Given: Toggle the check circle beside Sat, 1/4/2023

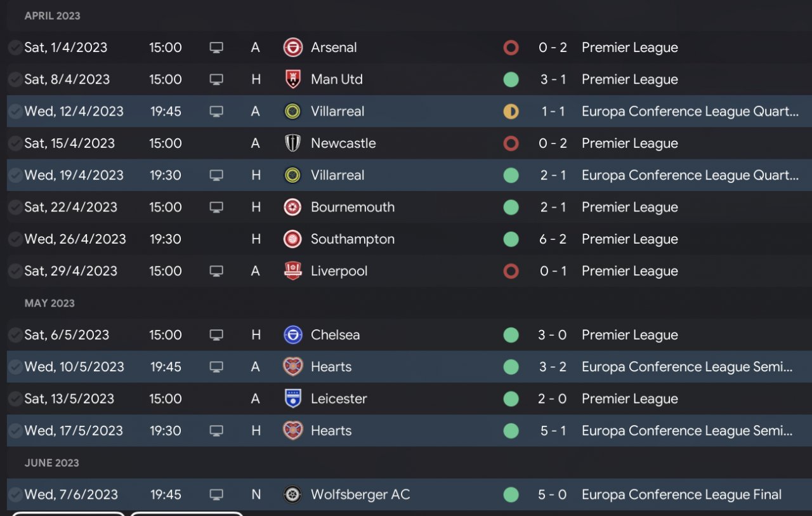Looking at the screenshot, I should click(15, 48).
